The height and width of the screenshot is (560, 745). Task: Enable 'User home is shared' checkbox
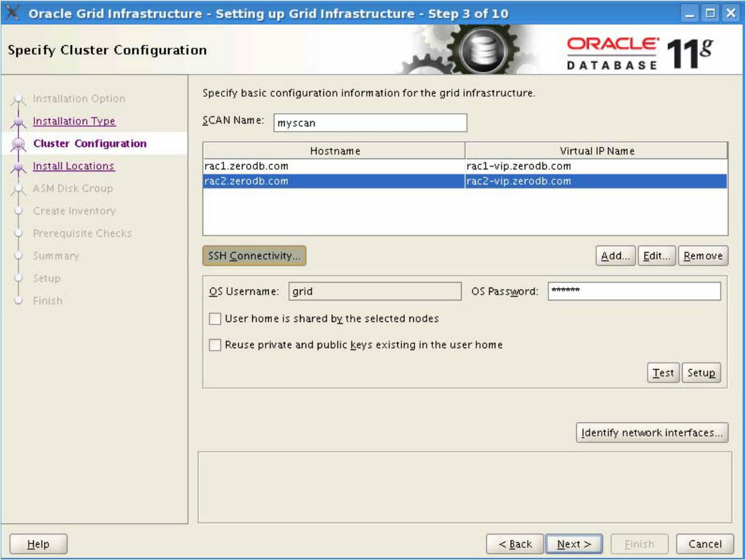[215, 319]
